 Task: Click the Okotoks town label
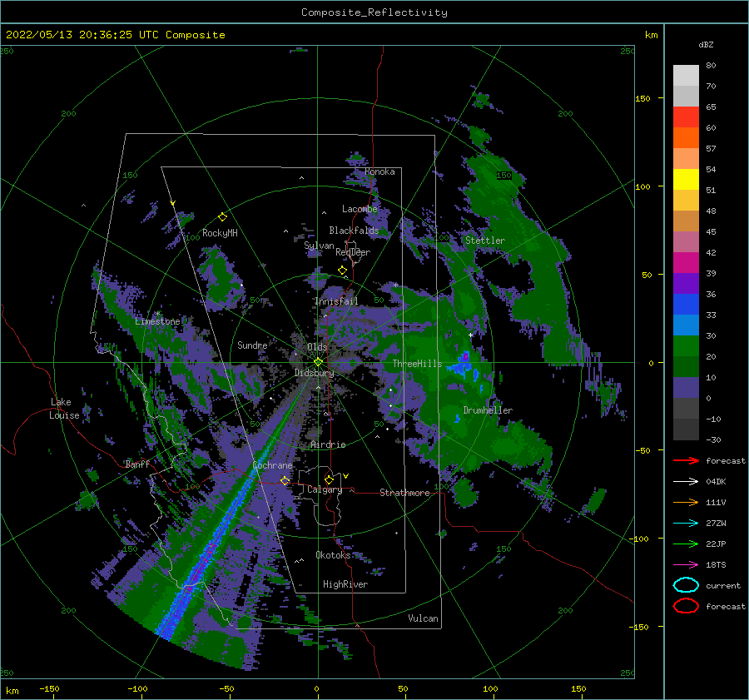tap(333, 555)
